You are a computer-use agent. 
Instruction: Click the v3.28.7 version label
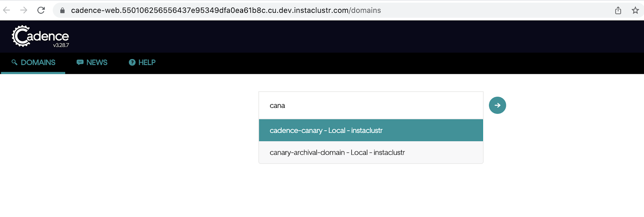tap(61, 45)
